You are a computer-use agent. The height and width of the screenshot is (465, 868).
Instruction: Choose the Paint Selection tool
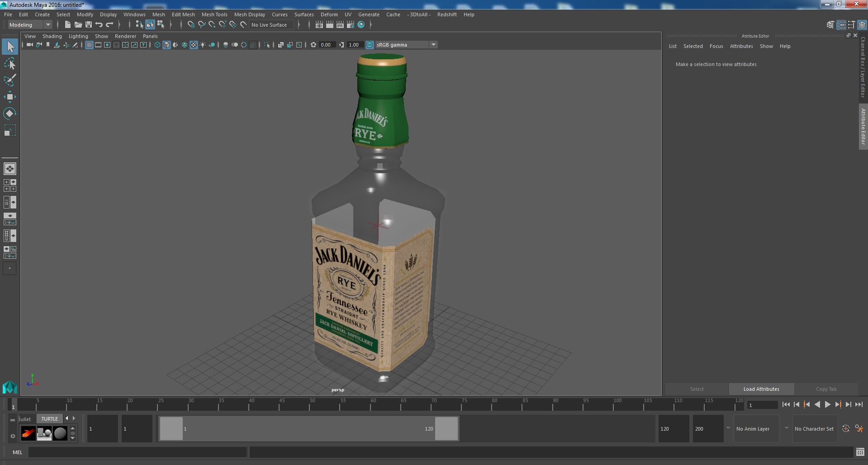[10, 81]
